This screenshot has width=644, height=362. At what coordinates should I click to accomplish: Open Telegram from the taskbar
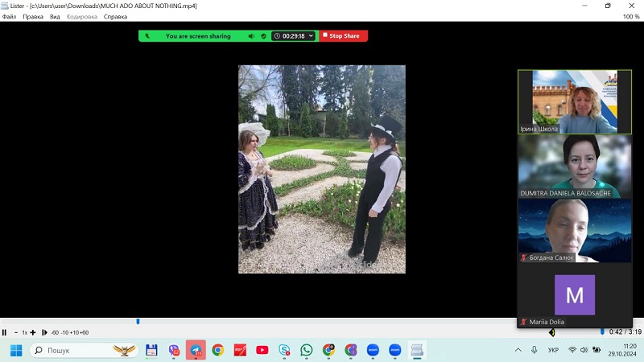click(196, 350)
